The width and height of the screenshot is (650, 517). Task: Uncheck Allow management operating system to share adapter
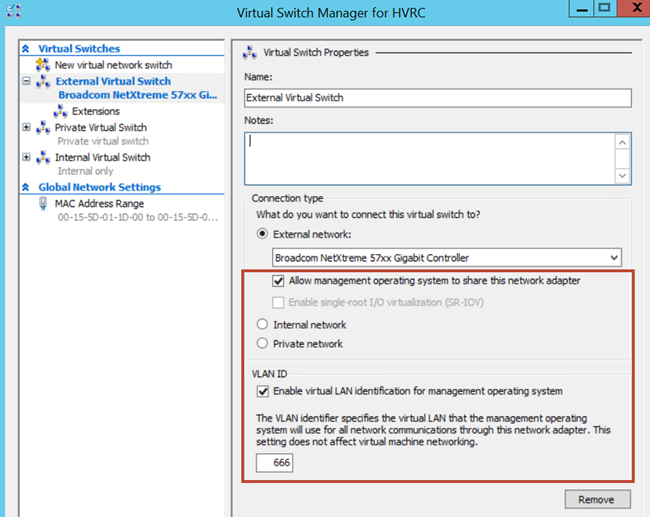[278, 281]
